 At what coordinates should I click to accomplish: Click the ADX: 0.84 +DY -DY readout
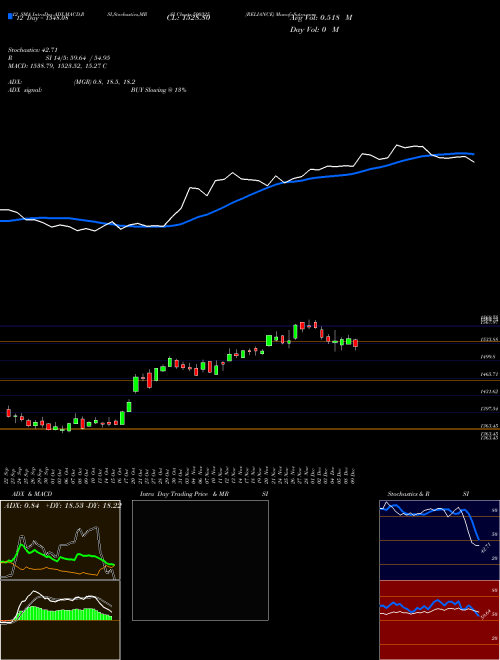point(62,505)
